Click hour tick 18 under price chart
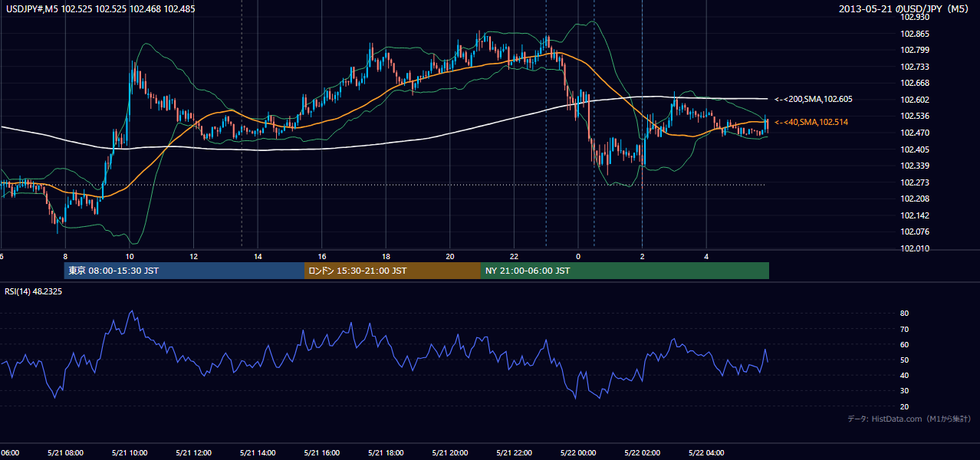The image size is (980, 460). (x=386, y=256)
